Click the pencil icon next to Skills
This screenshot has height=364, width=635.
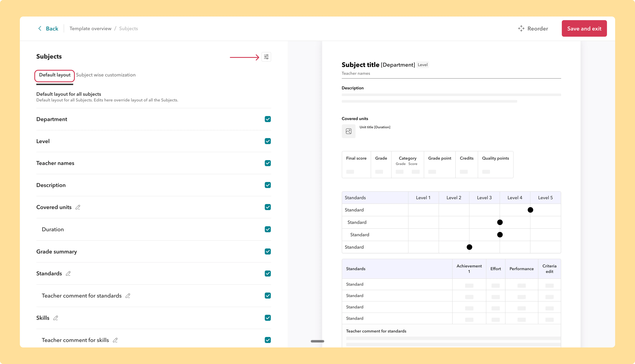click(56, 318)
